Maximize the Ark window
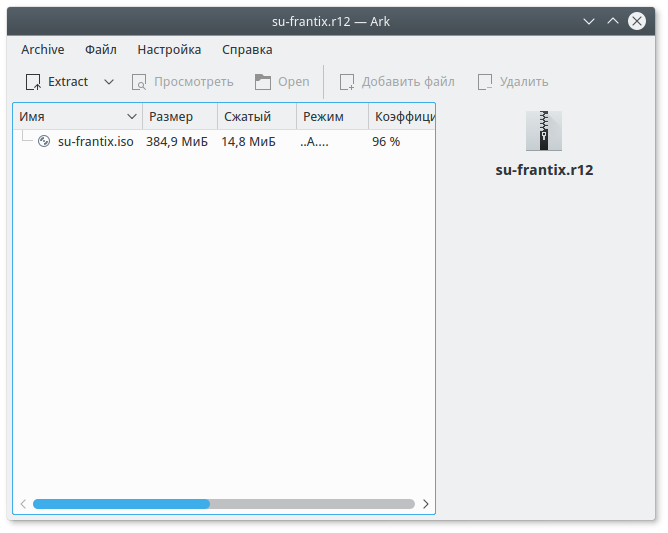The width and height of the screenshot is (668, 533). pos(613,21)
